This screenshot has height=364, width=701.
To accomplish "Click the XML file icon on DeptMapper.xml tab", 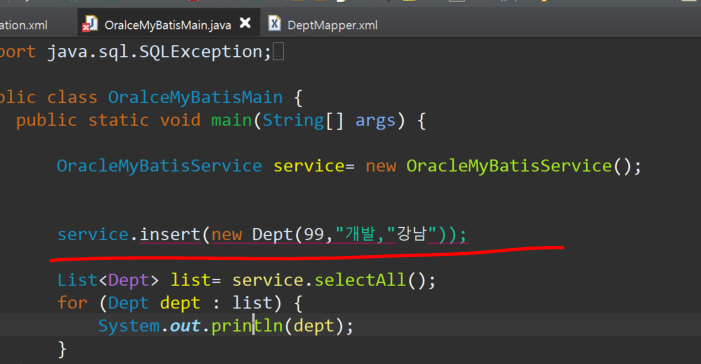I will pos(274,23).
